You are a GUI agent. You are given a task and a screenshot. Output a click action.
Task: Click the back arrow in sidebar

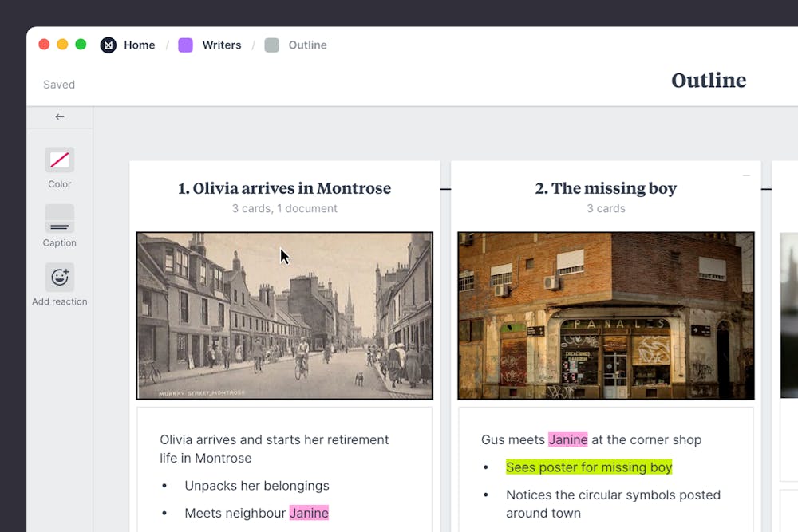pyautogui.click(x=60, y=117)
